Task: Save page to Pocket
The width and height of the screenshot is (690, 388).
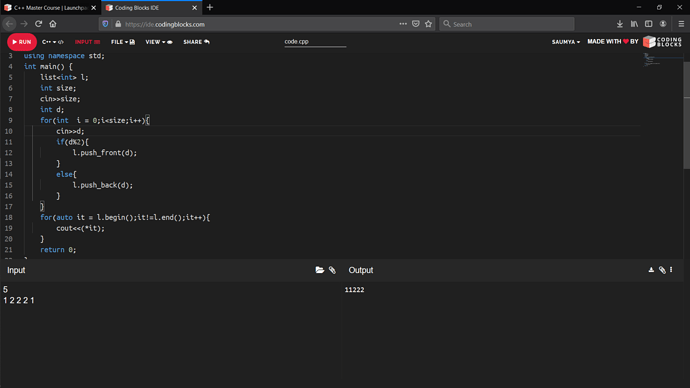Action: 416,24
